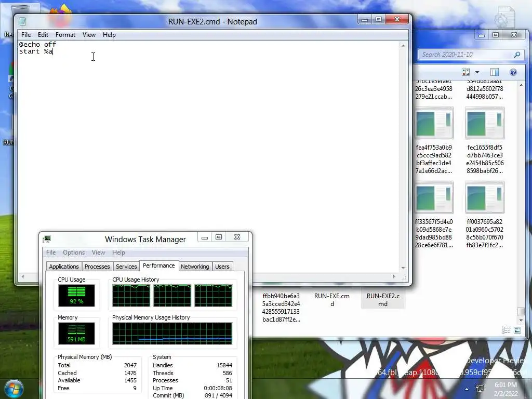
Task: Click the Handles value 15844
Action: coord(224,365)
